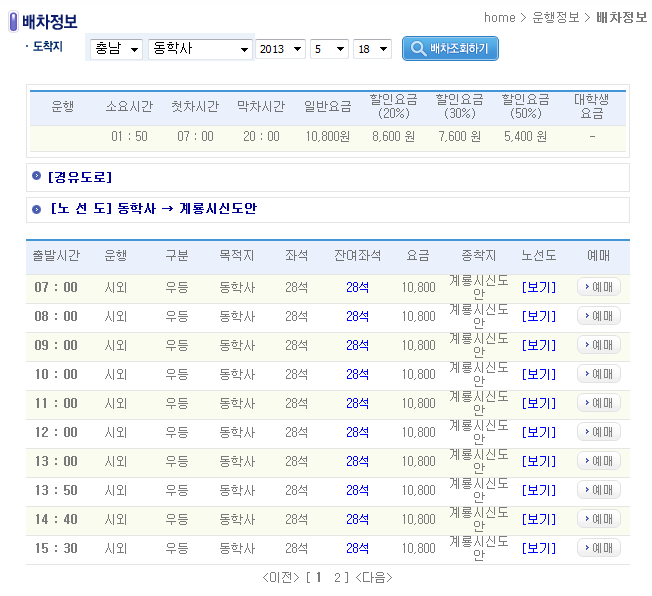Reserve the 13:00 bus via 예매
The height and width of the screenshot is (596, 652).
(x=598, y=461)
